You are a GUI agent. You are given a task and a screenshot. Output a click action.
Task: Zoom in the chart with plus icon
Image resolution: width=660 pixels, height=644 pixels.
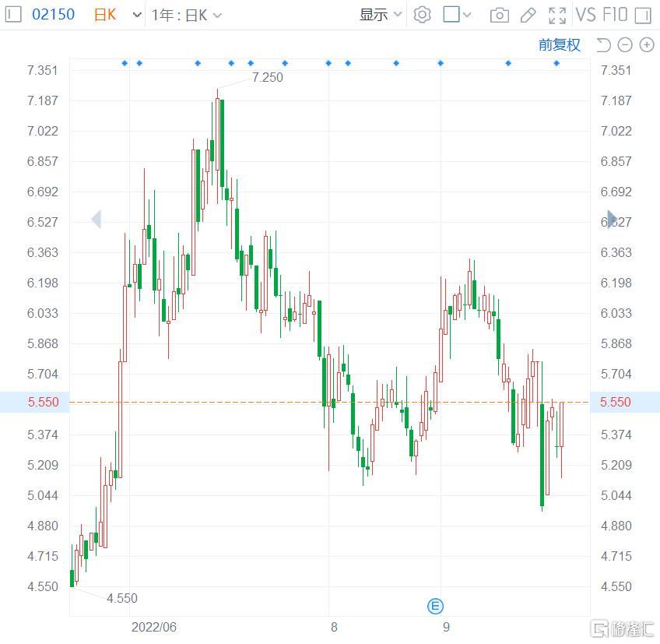coord(647,44)
